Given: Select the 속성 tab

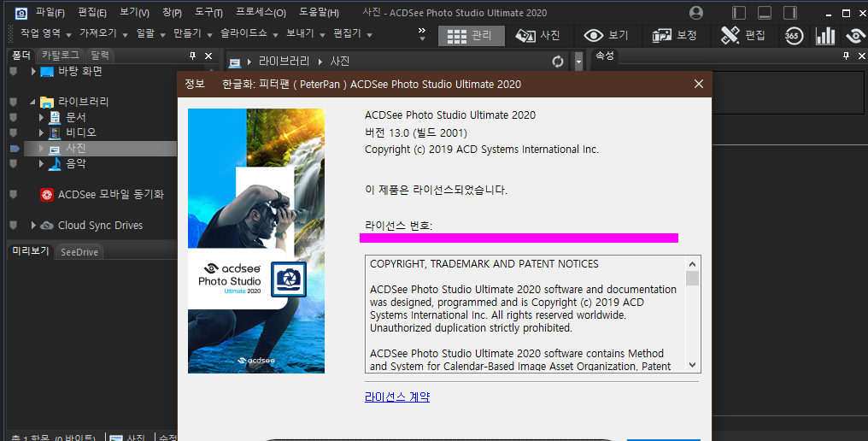Looking at the screenshot, I should point(605,56).
